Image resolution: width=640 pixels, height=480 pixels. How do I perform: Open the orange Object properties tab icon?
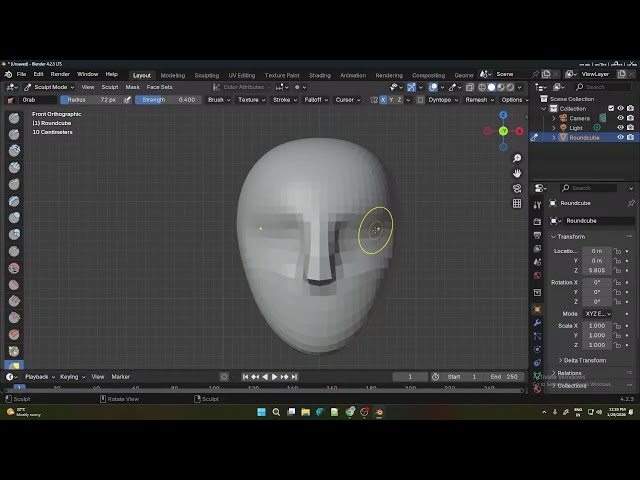click(537, 309)
